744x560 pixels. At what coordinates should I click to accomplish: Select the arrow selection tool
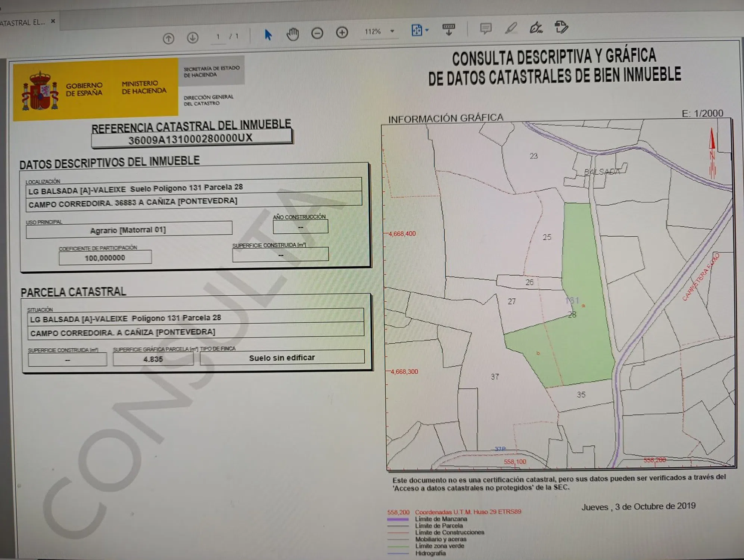(x=268, y=35)
